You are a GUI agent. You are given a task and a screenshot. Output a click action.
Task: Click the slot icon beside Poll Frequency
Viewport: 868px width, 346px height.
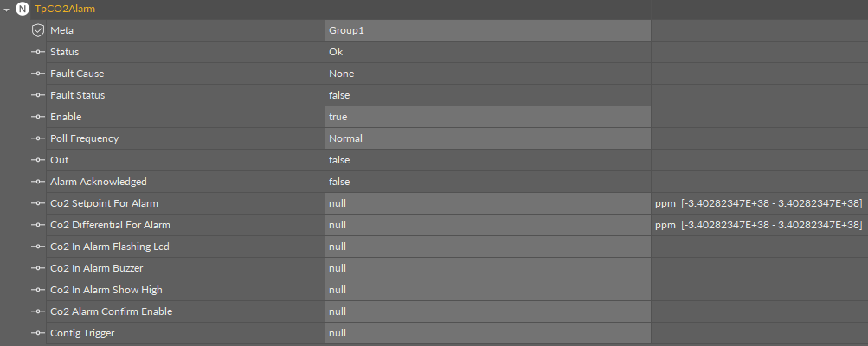(x=37, y=138)
